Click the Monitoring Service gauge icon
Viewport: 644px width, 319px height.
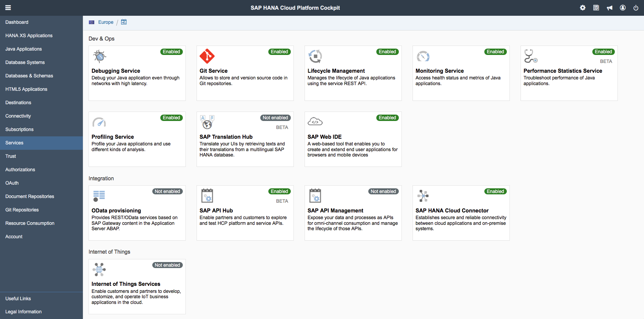point(423,56)
